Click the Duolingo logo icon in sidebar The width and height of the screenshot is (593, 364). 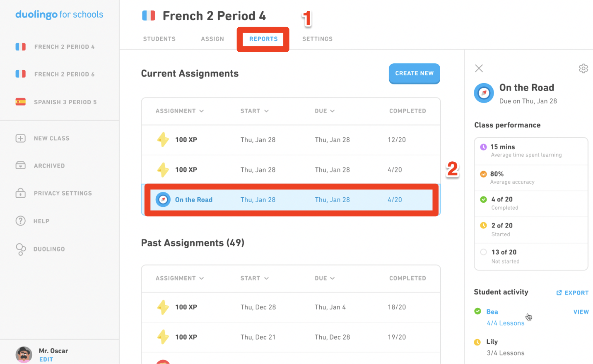20,249
